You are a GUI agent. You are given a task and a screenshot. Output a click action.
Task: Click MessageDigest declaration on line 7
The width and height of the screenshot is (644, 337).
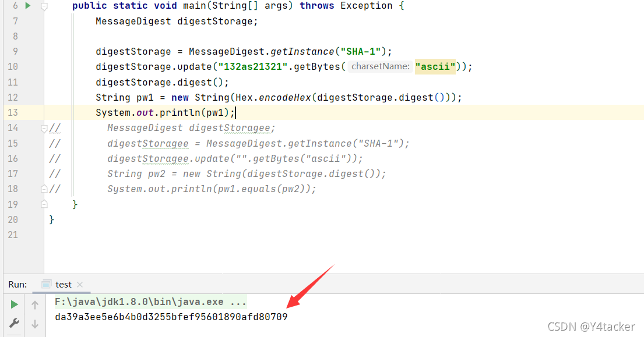(x=177, y=22)
